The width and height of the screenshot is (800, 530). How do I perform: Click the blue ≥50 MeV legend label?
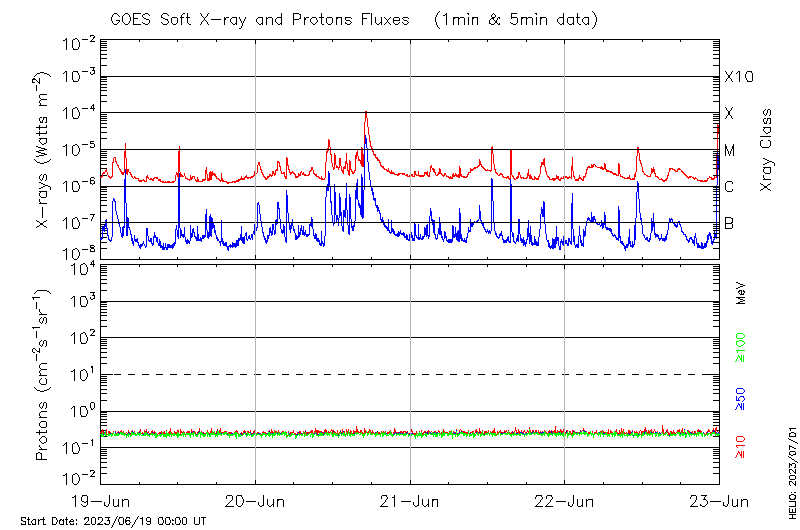point(741,398)
